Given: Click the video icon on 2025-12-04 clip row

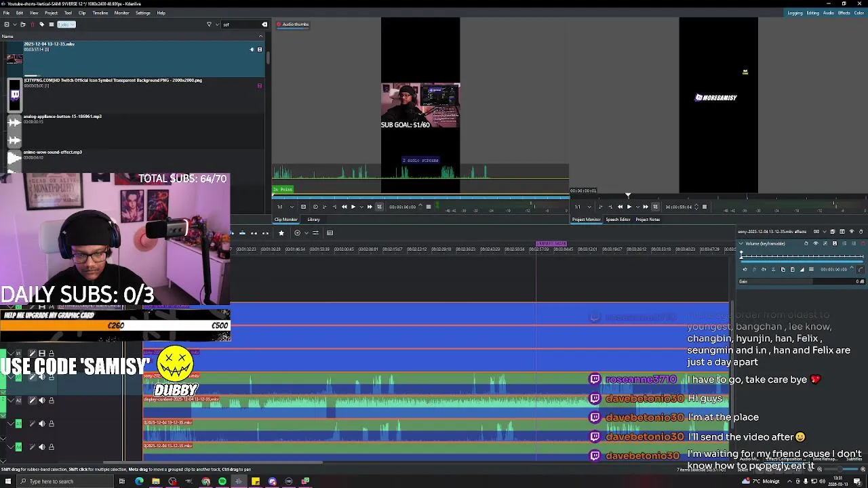Looking at the screenshot, I should pyautogui.click(x=260, y=49).
